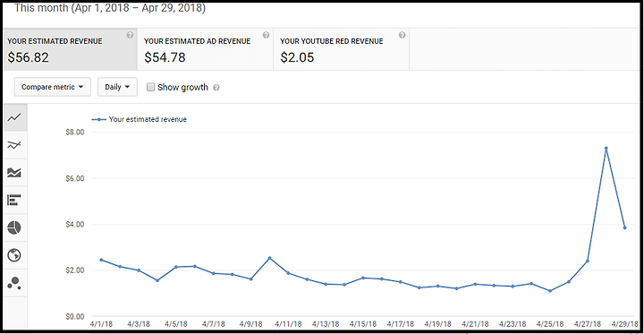
Task: Open help for estimated ad revenue
Action: point(267,35)
